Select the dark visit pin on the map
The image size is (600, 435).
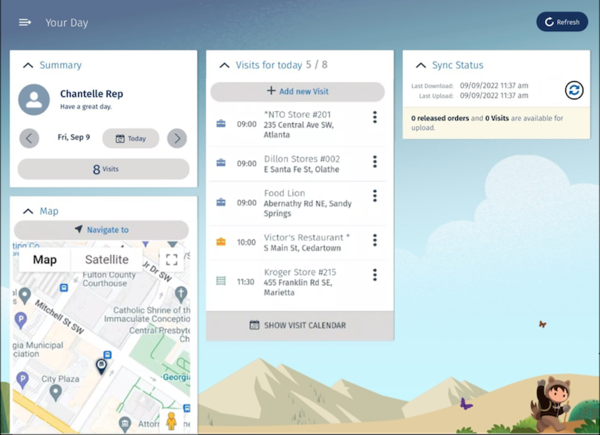[x=101, y=366]
